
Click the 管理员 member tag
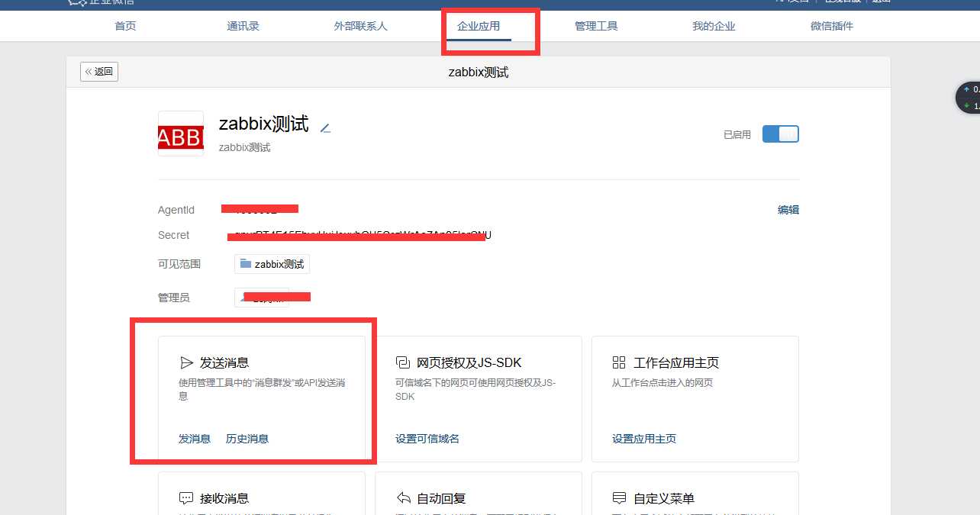(262, 298)
